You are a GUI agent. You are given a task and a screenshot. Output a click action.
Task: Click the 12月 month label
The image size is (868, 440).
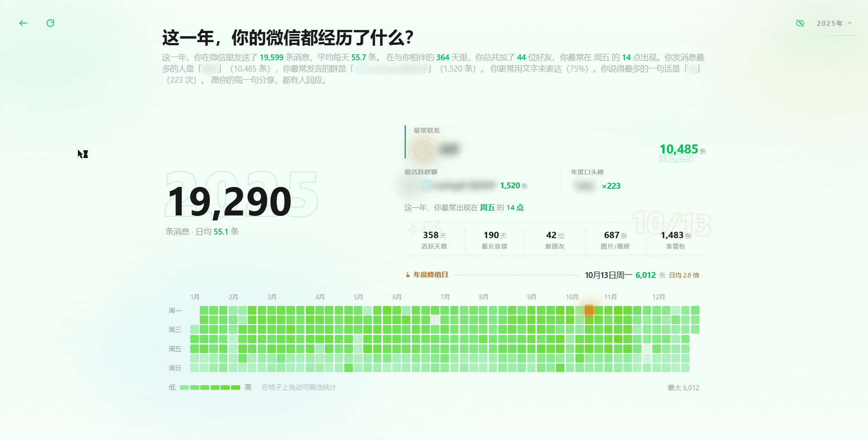point(658,297)
